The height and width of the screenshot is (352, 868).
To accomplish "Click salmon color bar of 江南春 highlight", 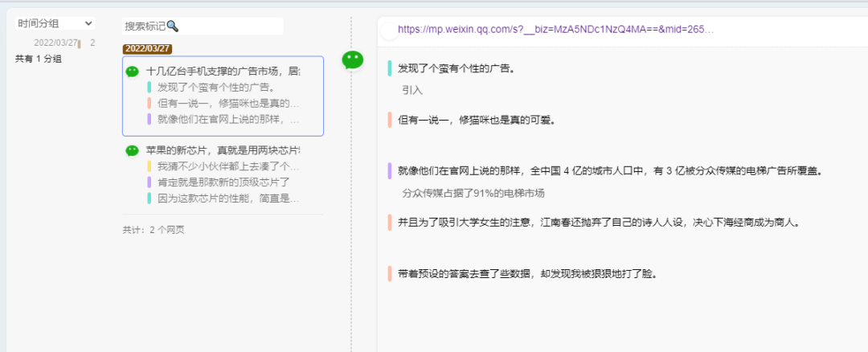I will click(390, 222).
